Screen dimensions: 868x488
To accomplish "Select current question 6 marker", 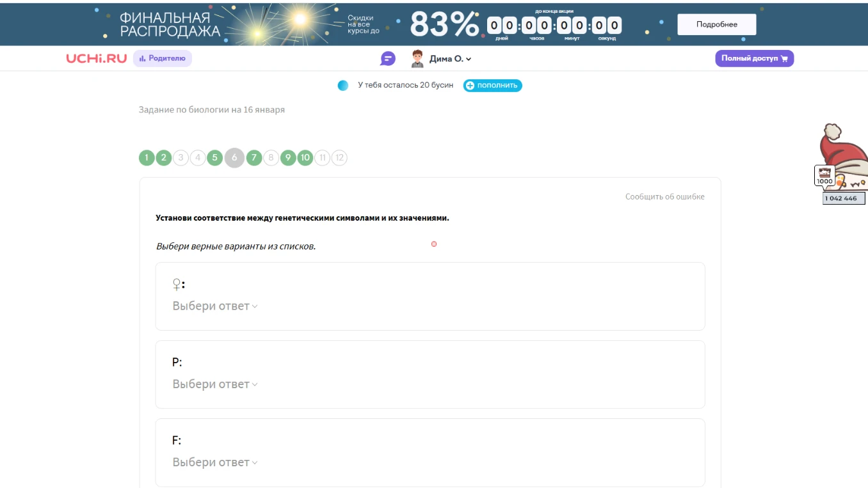I will (x=234, y=158).
